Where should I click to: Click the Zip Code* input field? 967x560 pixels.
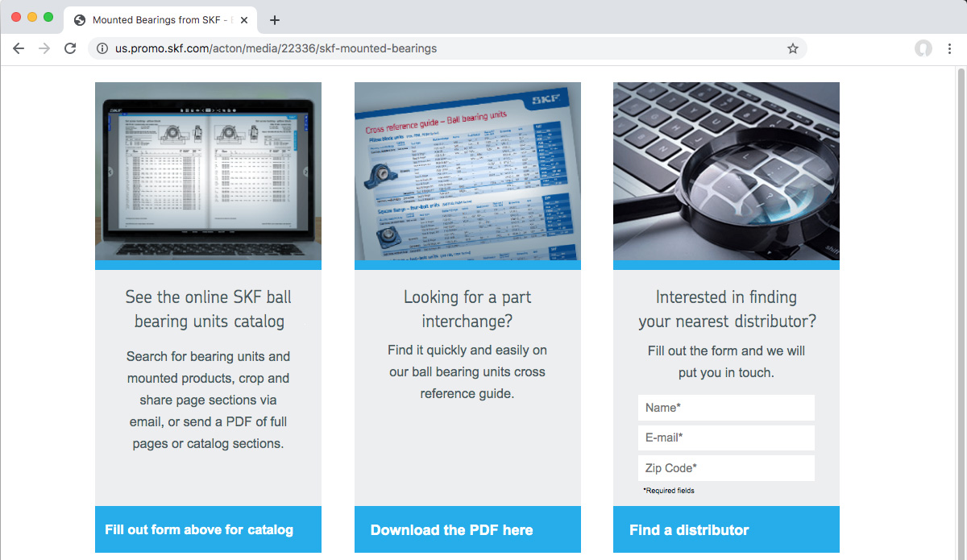pyautogui.click(x=726, y=468)
